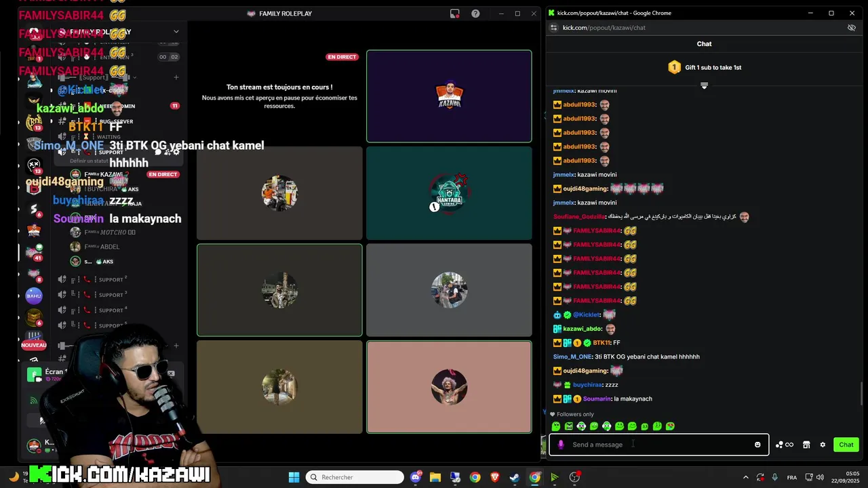The height and width of the screenshot is (488, 868).
Task: Open Soufiane_Godzilla username in chat
Action: pyautogui.click(x=578, y=217)
